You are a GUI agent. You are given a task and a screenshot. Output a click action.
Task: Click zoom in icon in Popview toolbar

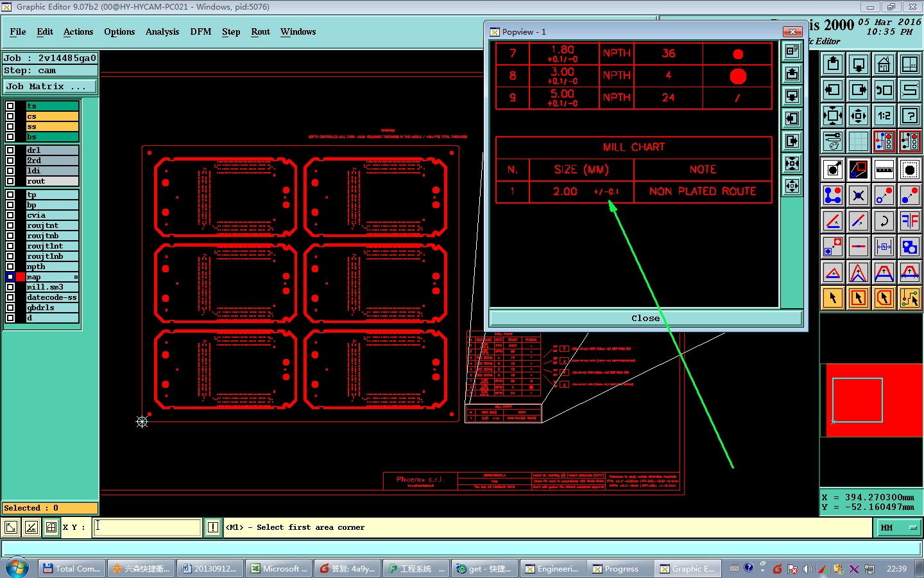(792, 164)
